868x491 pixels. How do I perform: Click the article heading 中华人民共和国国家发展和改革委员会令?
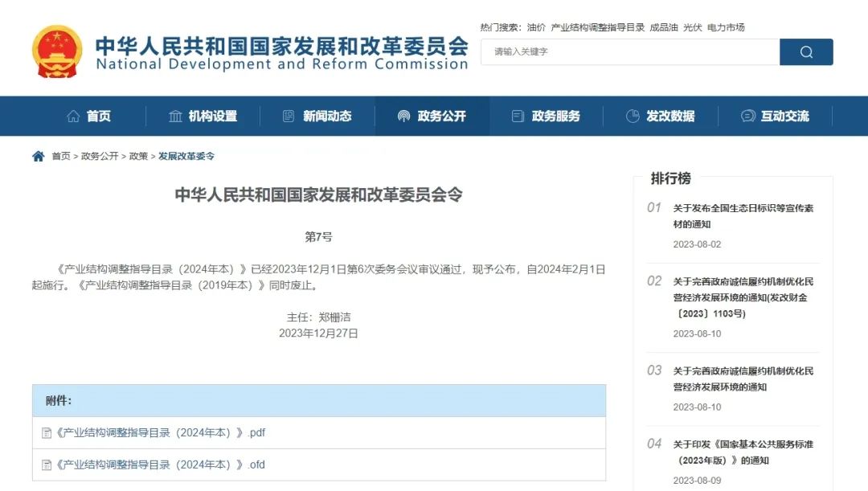coord(318,194)
